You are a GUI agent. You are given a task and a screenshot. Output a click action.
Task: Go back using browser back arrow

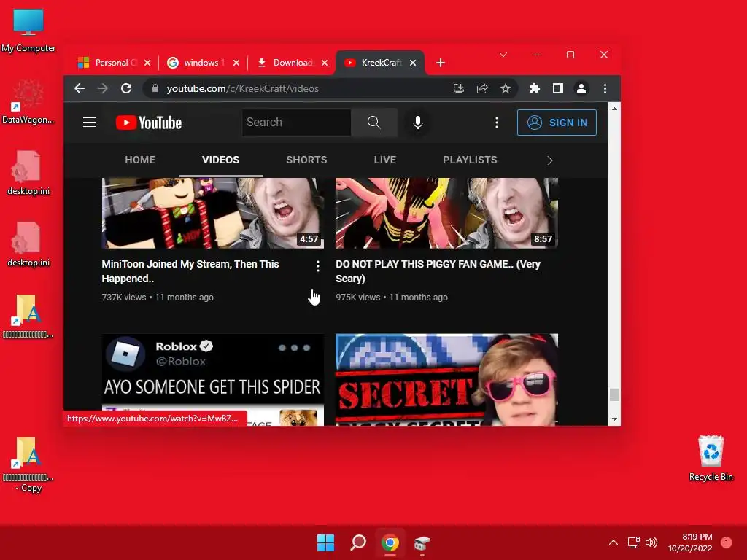tap(80, 88)
